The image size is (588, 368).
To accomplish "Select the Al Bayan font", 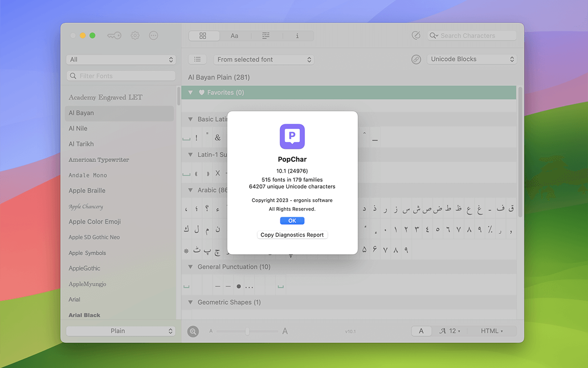I will 119,113.
